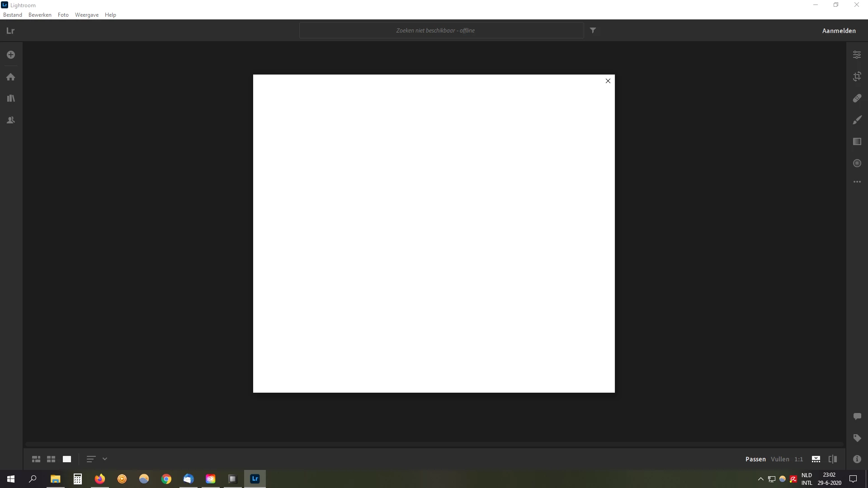The image size is (868, 488).
Task: Select the Linear Gradient tool
Action: pyautogui.click(x=857, y=141)
